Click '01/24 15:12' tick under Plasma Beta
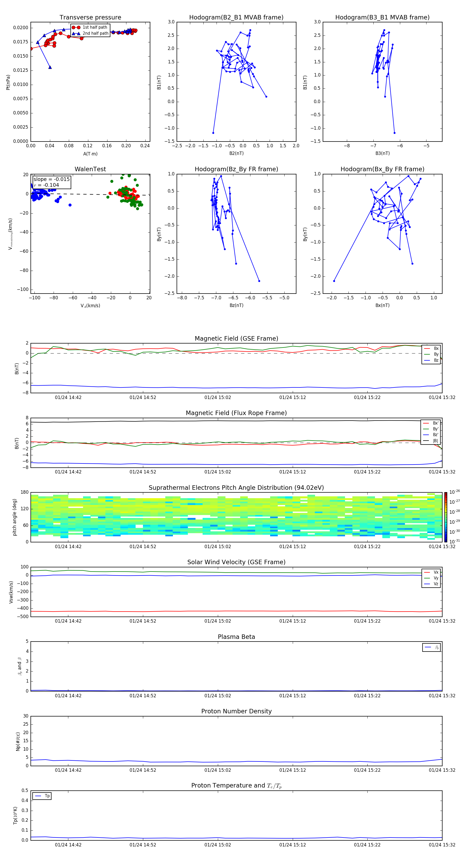This screenshot has width=473, height=868. (292, 695)
